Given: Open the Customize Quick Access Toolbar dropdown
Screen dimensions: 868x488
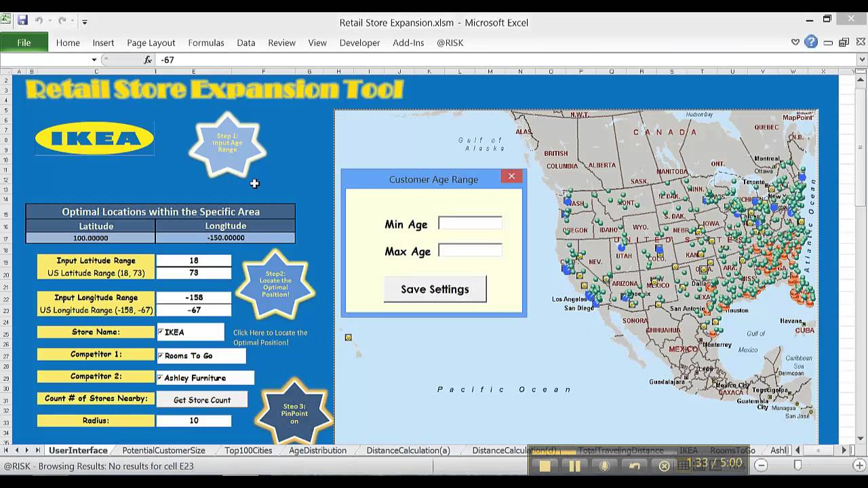Looking at the screenshot, I should [85, 22].
